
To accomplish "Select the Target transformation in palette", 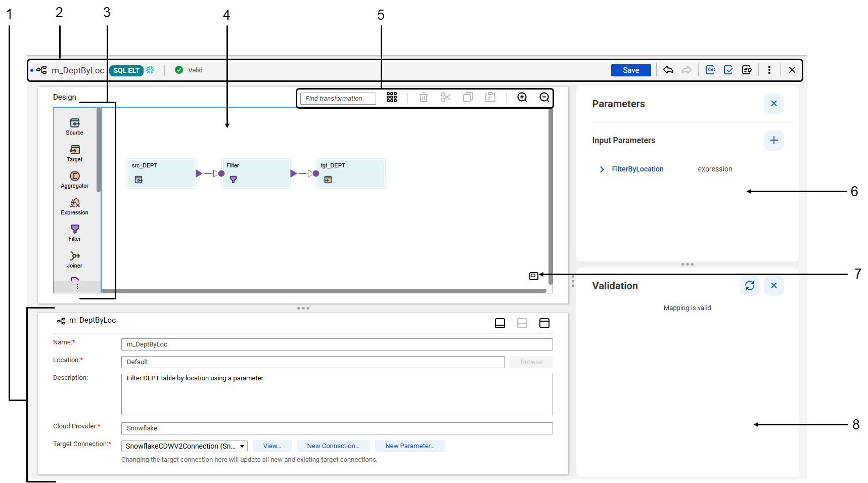I will tap(75, 153).
